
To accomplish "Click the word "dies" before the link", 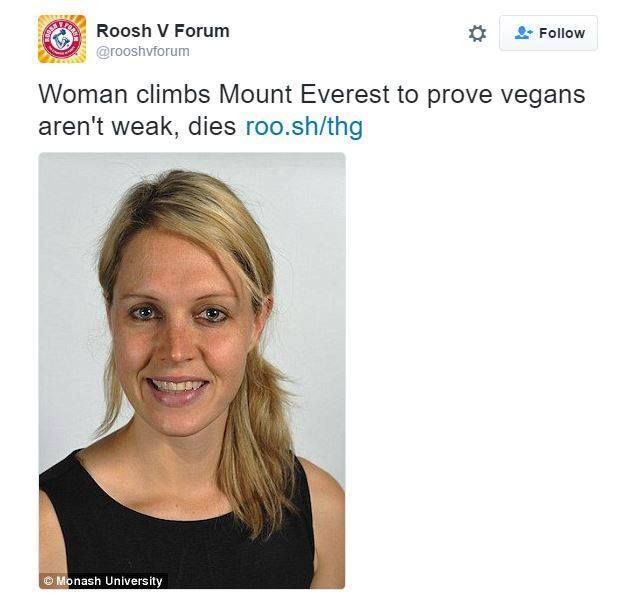I will (213, 127).
